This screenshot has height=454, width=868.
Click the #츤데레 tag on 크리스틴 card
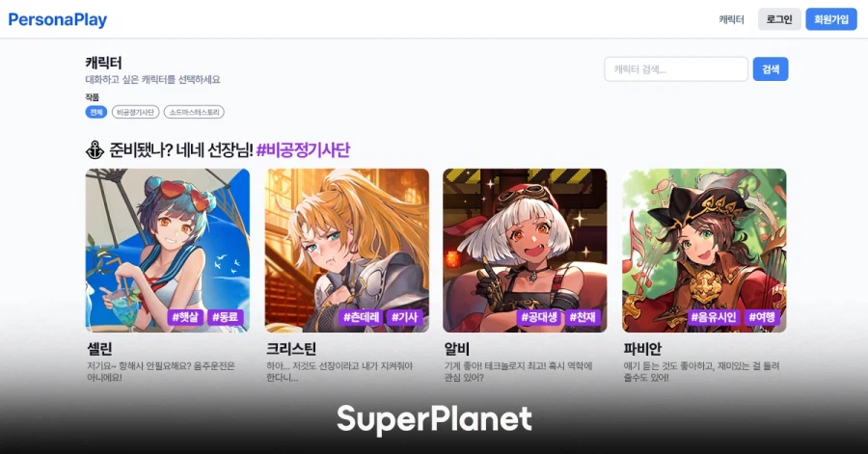pos(362,317)
